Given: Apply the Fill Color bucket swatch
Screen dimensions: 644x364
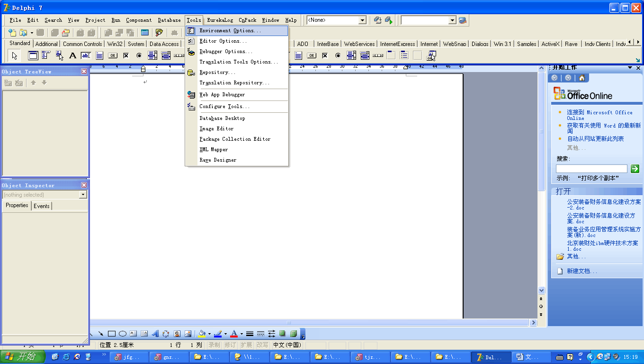Looking at the screenshot, I should point(202,334).
